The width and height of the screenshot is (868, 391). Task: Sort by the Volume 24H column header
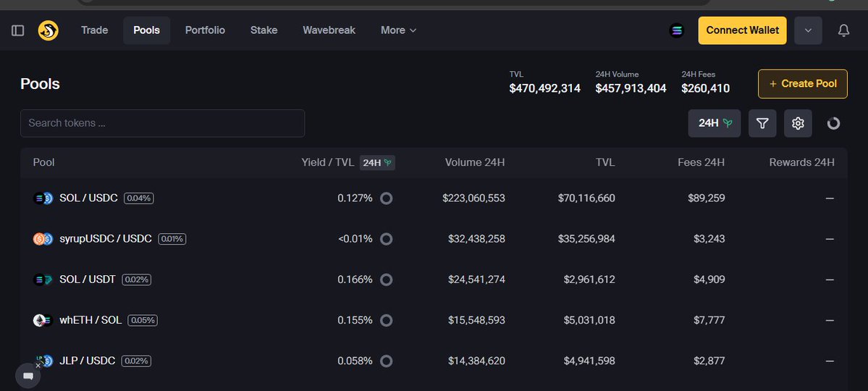(x=475, y=163)
